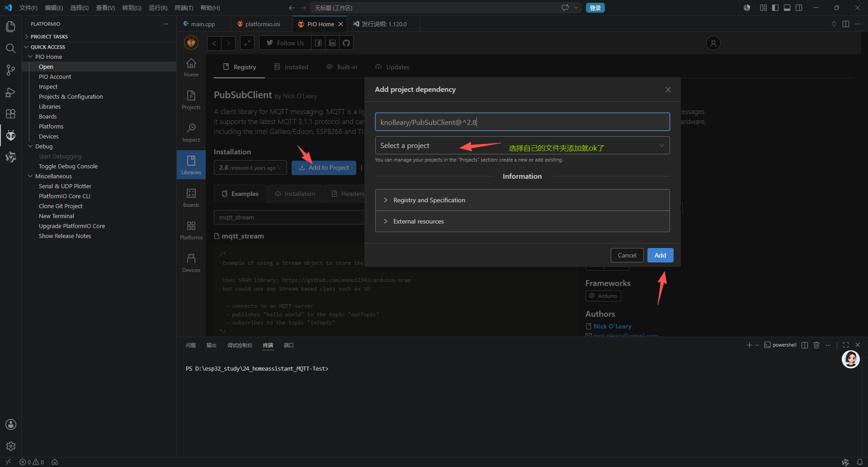The image size is (868, 467).
Task: Open Nick O'Leary author link
Action: pyautogui.click(x=612, y=326)
